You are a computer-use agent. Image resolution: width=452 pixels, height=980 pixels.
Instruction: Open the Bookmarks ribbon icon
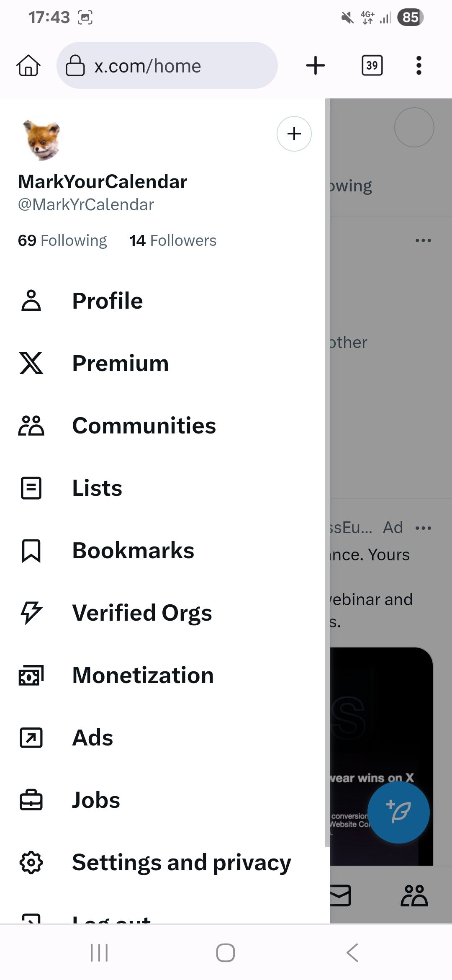click(31, 550)
